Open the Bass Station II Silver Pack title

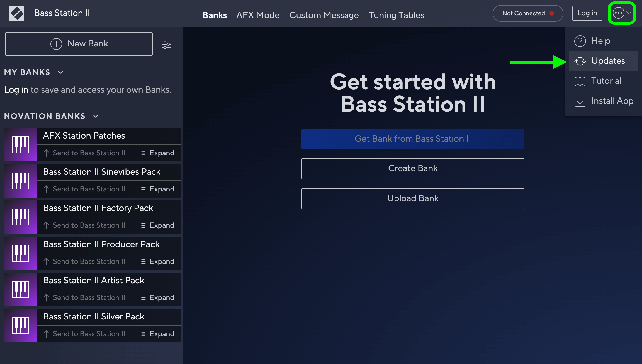tap(94, 317)
